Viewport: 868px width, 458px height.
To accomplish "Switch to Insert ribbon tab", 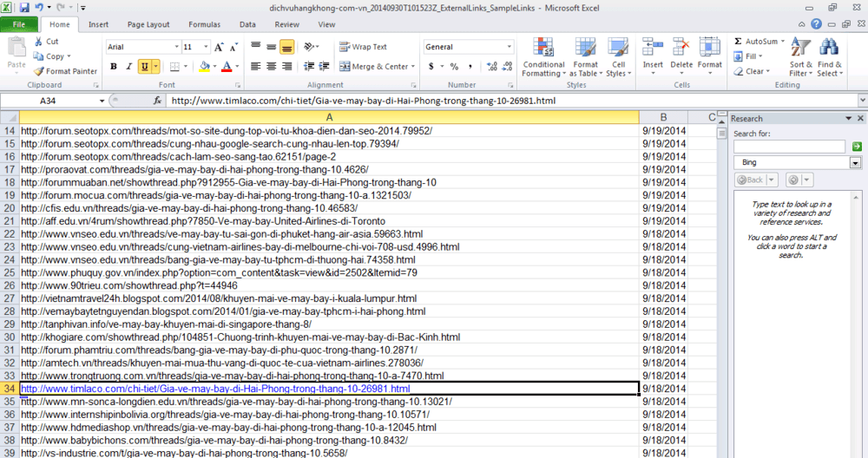I will [x=99, y=24].
